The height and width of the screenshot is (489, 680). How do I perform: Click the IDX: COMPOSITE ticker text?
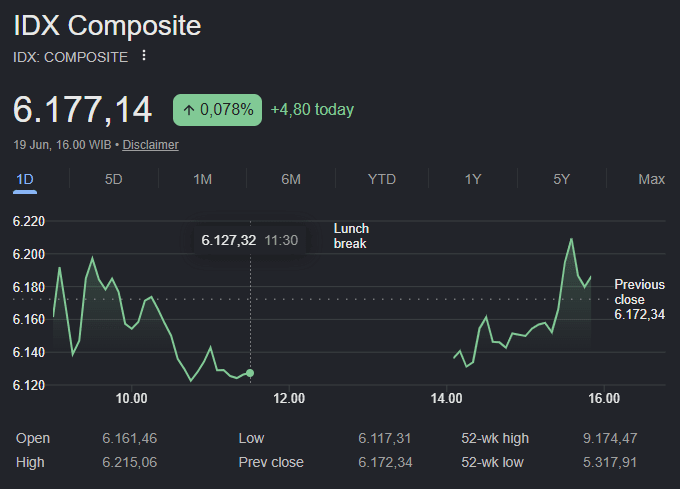[x=71, y=57]
